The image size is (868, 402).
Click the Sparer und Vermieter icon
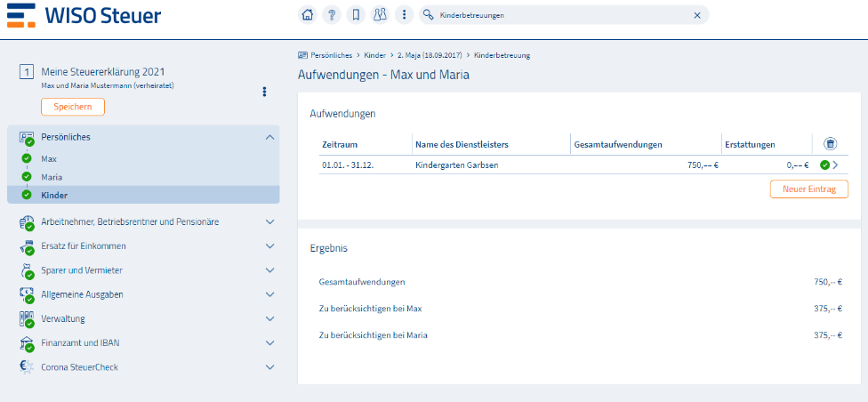click(27, 272)
